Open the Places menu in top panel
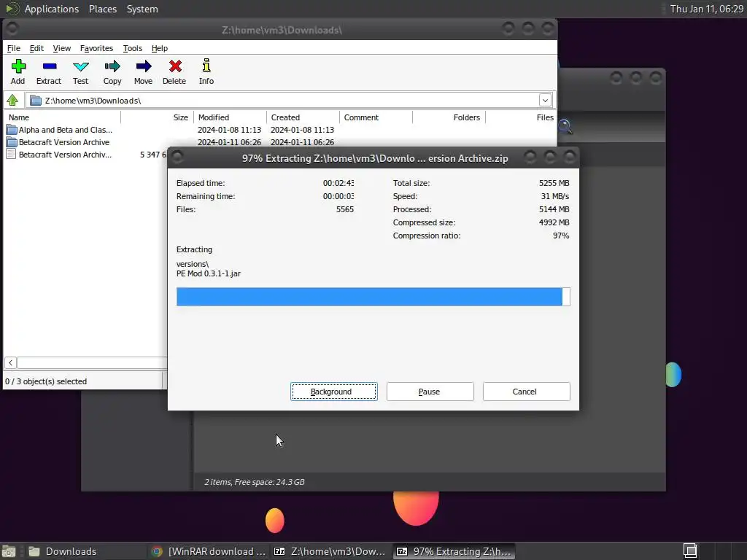747x560 pixels. tap(102, 9)
